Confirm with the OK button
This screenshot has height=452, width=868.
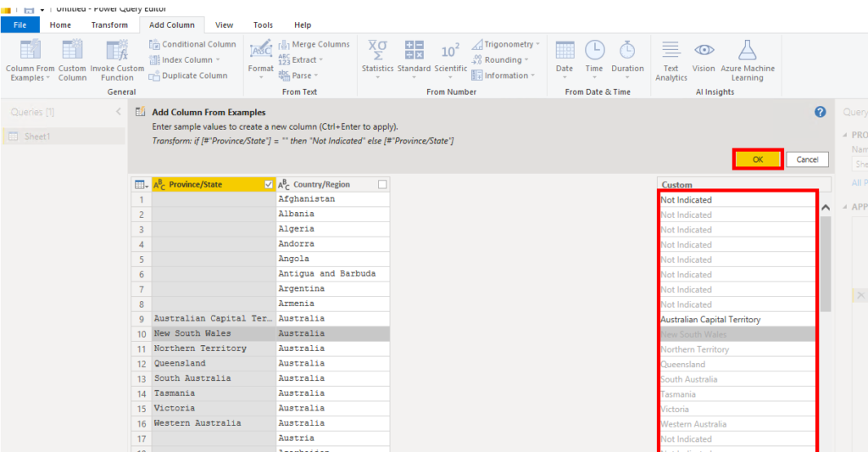[x=758, y=159]
